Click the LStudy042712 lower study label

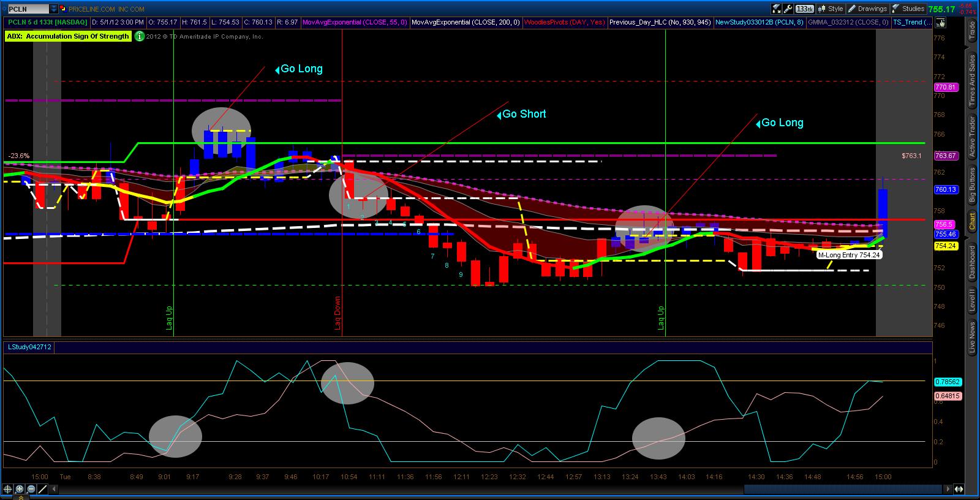point(29,347)
